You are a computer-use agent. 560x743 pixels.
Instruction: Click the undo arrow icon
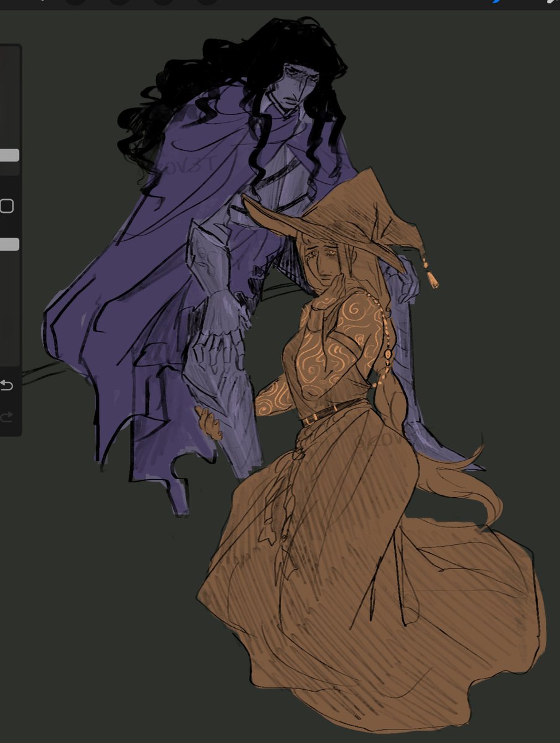6,386
